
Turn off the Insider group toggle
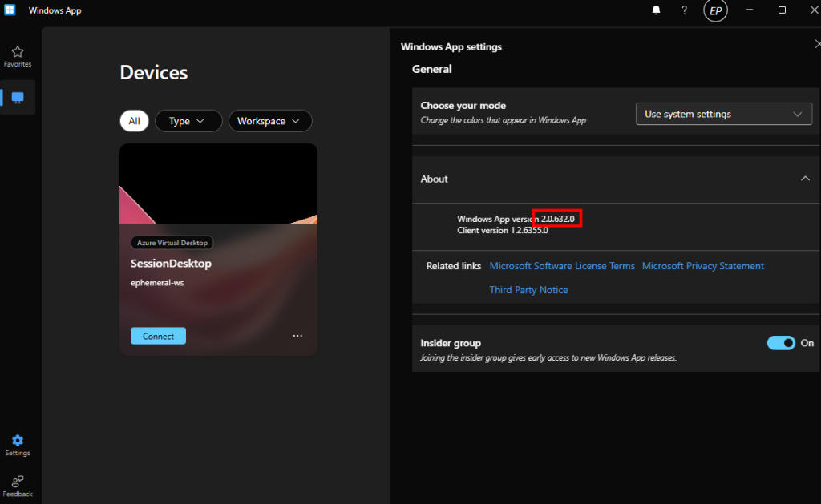tap(781, 343)
